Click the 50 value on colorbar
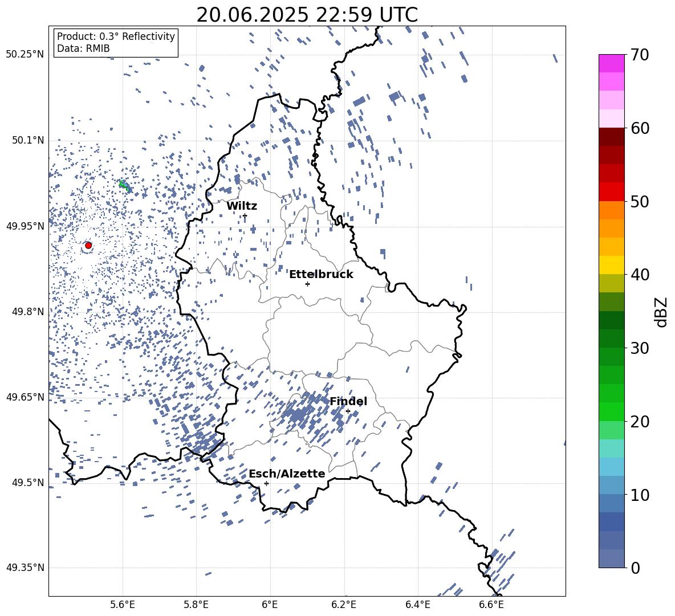The height and width of the screenshot is (616, 675). (x=640, y=201)
